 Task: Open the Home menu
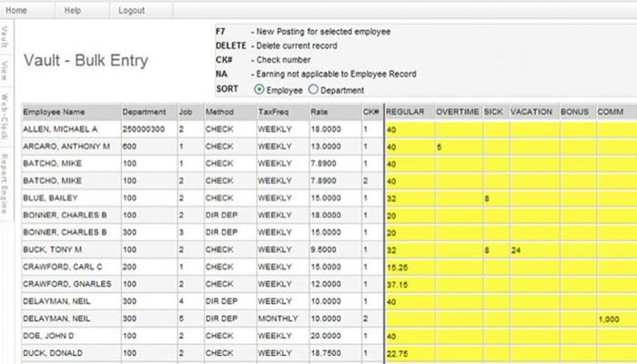(16, 10)
